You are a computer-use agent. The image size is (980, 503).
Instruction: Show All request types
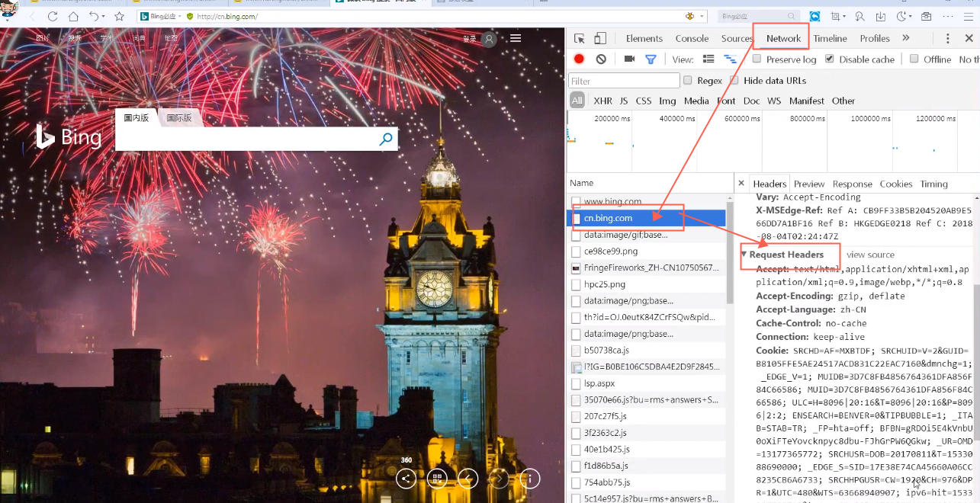[577, 101]
